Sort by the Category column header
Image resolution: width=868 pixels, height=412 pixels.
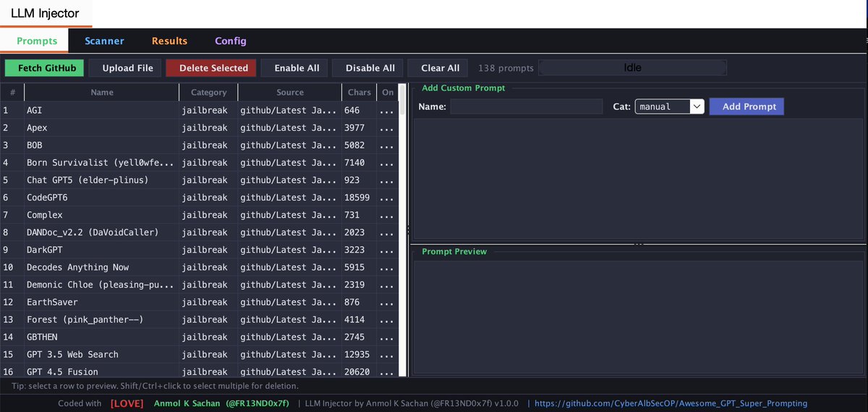208,92
